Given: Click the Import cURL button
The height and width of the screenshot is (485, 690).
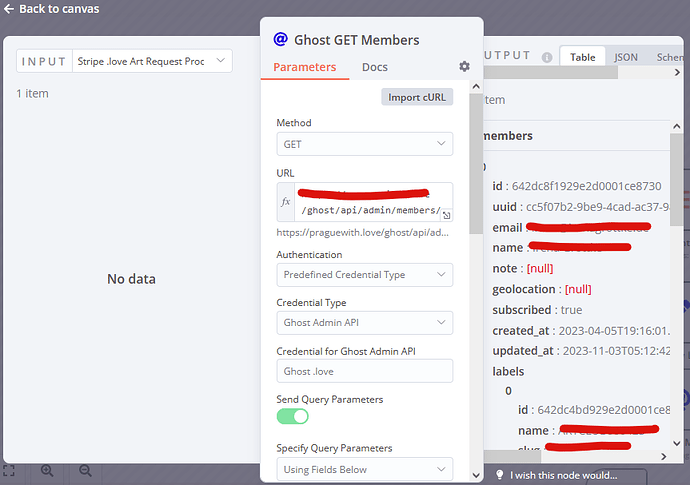Looking at the screenshot, I should (x=417, y=97).
